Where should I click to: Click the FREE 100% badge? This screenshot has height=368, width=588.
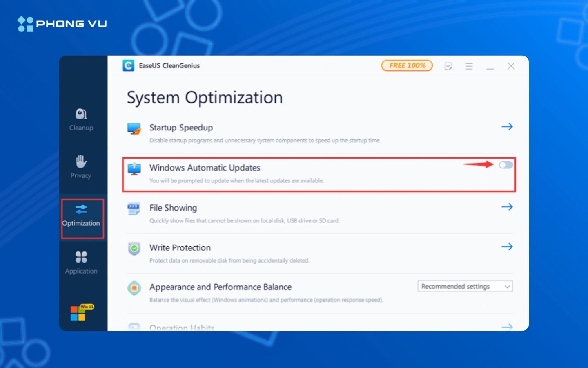click(x=407, y=65)
